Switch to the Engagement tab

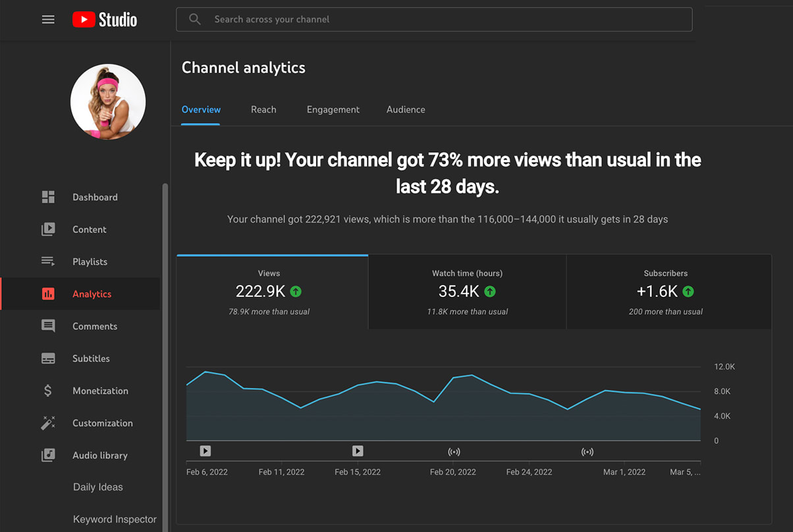[x=333, y=109]
